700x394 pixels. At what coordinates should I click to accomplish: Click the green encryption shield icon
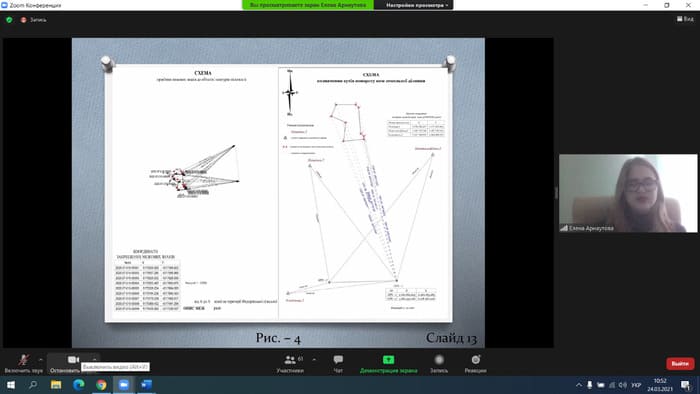click(9, 20)
